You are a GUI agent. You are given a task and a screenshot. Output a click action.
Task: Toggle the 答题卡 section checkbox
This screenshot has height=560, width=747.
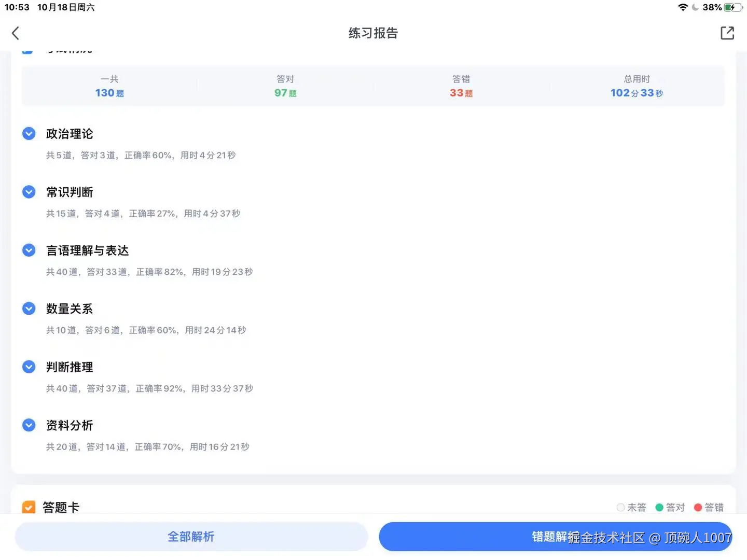coord(29,507)
